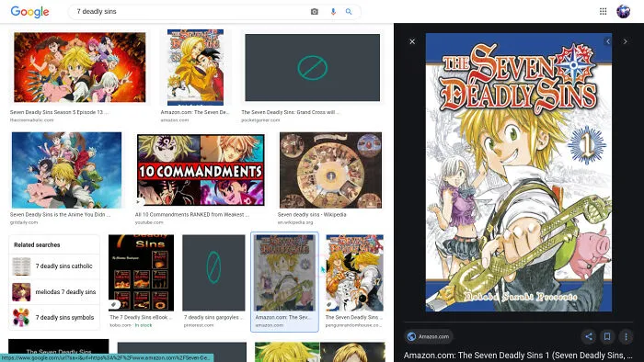Click kobo.com source text
The width and height of the screenshot is (644, 362).
121,325
